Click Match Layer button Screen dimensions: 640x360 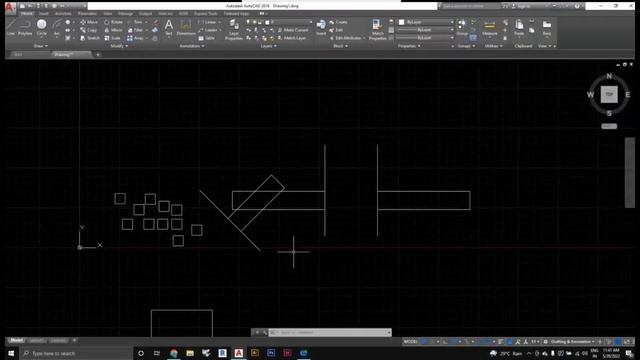pyautogui.click(x=291, y=38)
